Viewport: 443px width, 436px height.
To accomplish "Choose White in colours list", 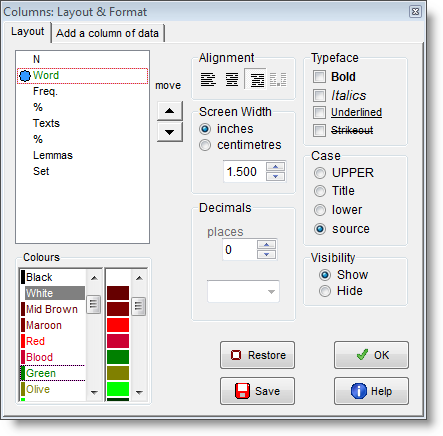I will pyautogui.click(x=53, y=293).
